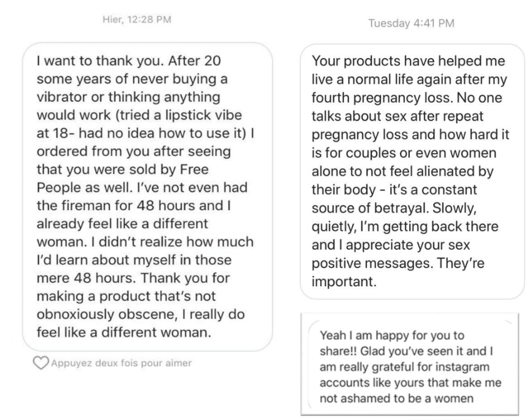Click the message starting "Your products have helped me"

pos(412,171)
